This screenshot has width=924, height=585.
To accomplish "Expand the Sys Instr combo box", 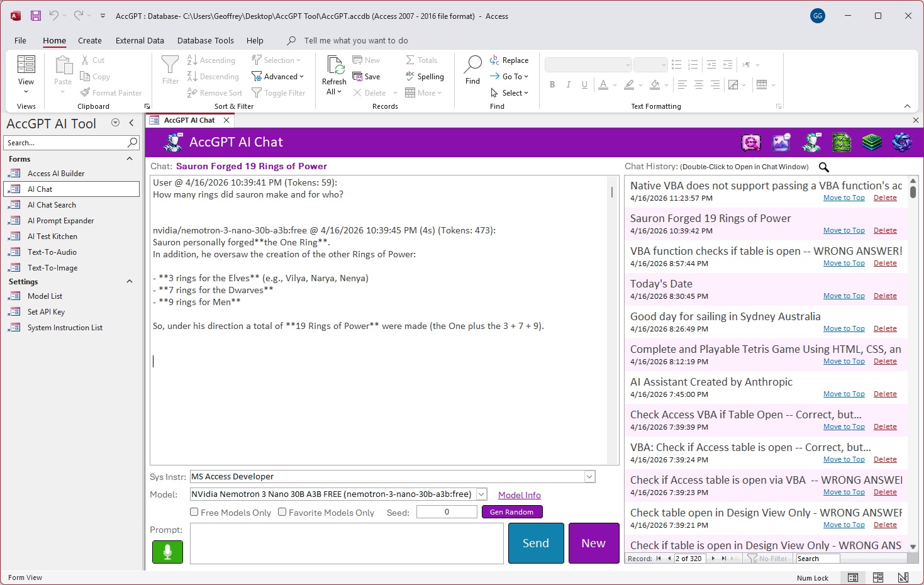I will [x=589, y=477].
